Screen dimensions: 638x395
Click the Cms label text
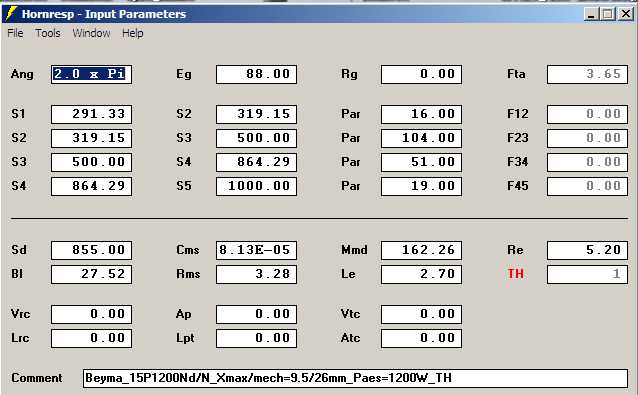pyautogui.click(x=188, y=250)
